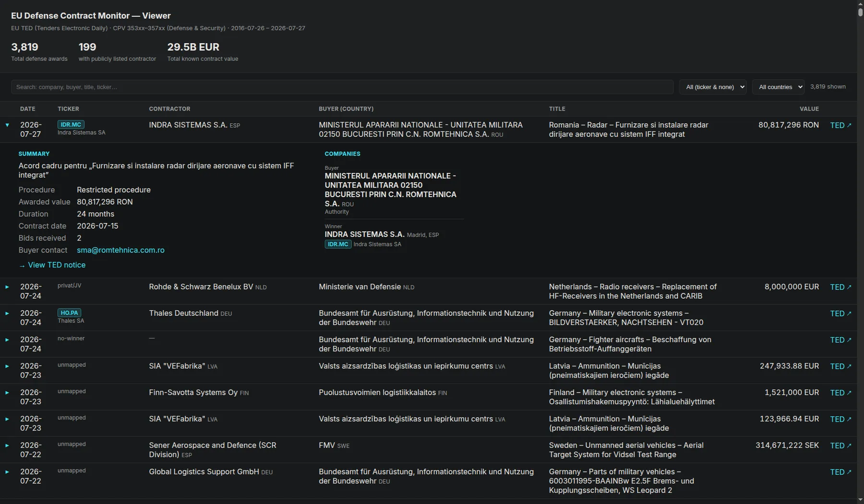
Task: Expand the Rohde & Schwarz Benelux row
Action: pyautogui.click(x=7, y=287)
